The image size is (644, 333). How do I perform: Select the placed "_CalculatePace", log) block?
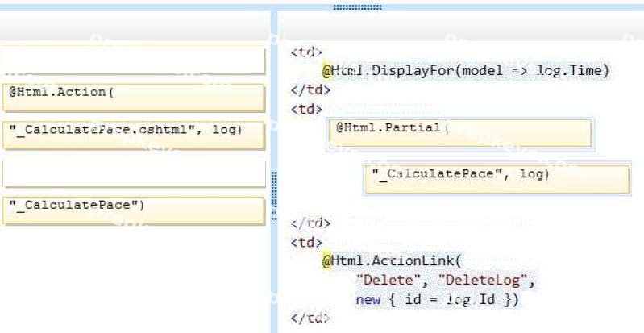point(497,179)
